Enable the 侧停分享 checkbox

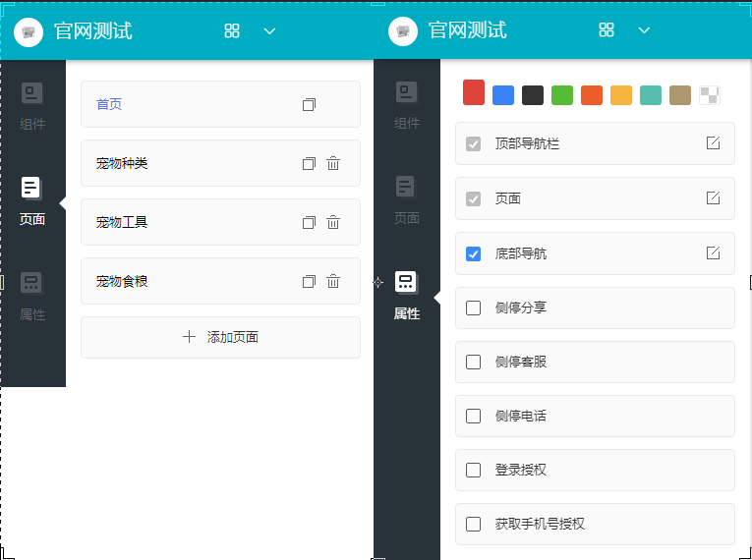click(474, 308)
